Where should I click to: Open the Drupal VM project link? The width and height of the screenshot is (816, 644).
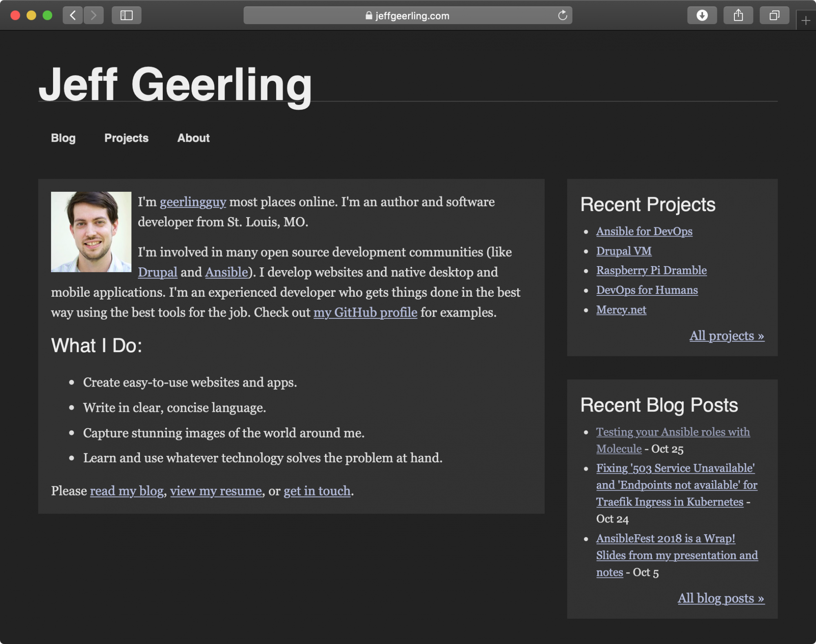pos(624,251)
